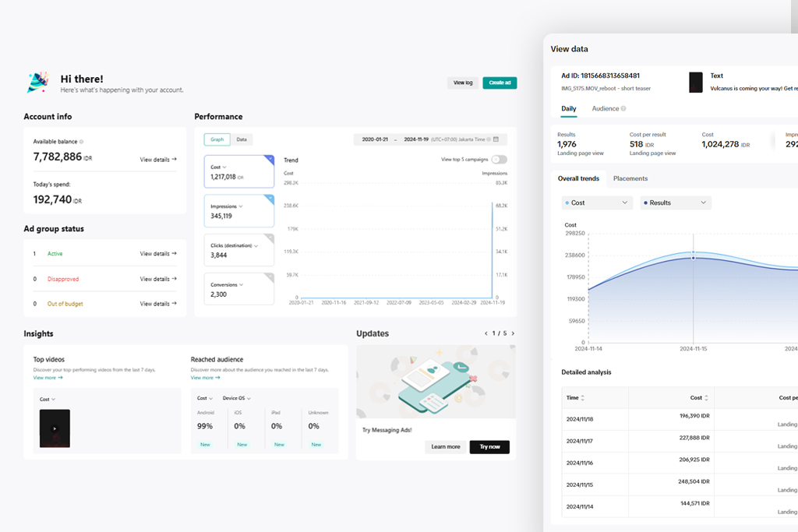798x532 pixels.
Task: Play the top video thumbnail
Action: (55, 428)
